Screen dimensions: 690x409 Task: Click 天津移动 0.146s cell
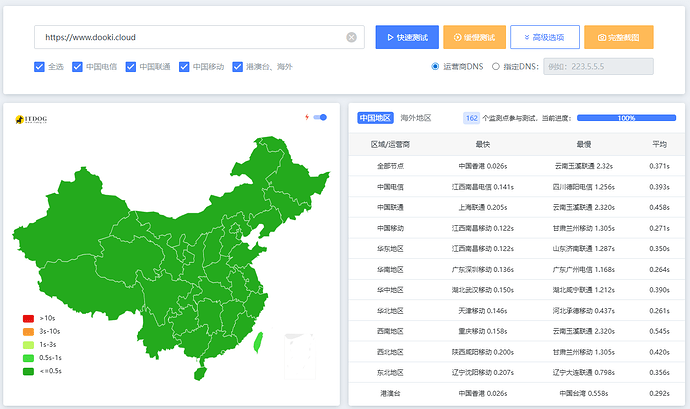click(483, 311)
